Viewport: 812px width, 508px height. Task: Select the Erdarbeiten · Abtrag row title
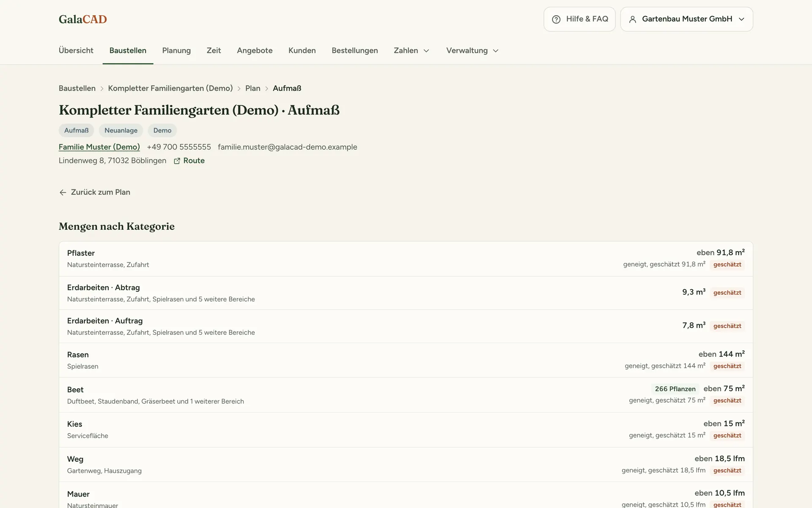(104, 287)
